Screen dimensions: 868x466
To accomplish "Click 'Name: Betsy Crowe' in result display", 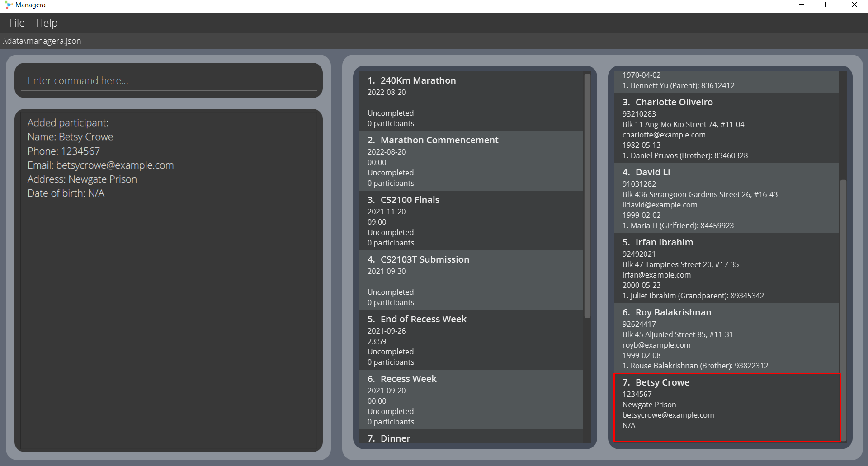I will (x=70, y=137).
